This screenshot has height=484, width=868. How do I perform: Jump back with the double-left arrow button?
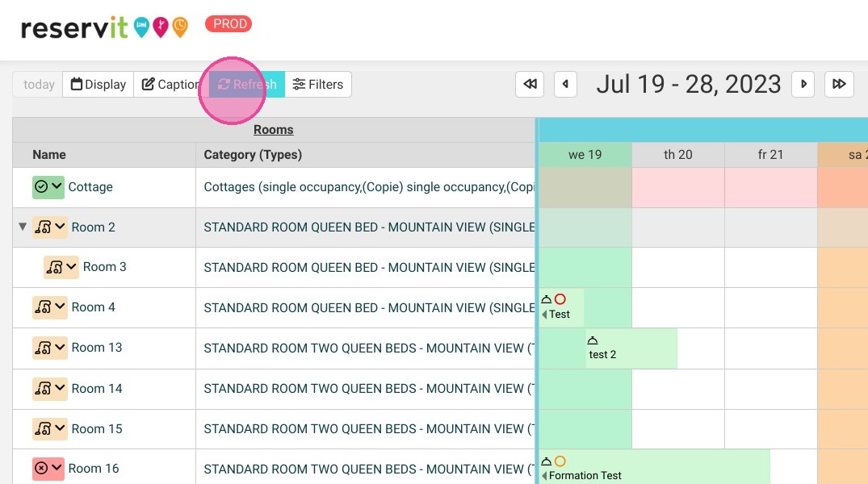[x=530, y=84]
